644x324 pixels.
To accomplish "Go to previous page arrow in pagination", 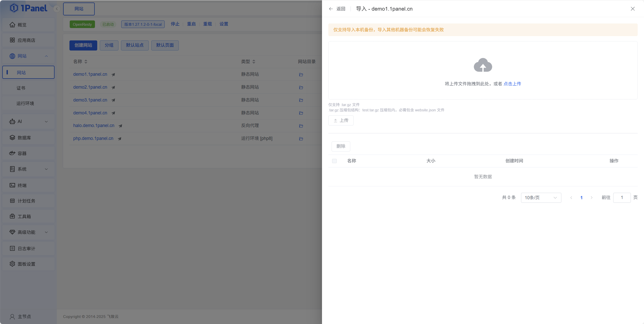I will coord(571,197).
